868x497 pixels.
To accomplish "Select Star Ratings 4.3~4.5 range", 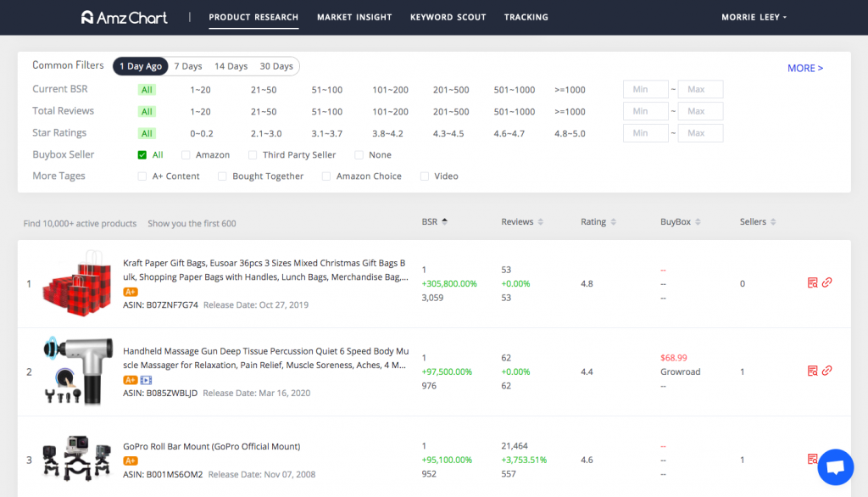I will pyautogui.click(x=448, y=133).
